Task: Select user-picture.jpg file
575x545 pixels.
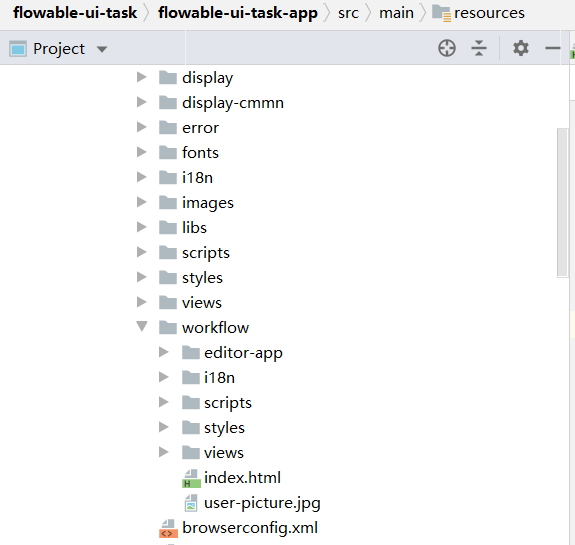Action: tap(262, 503)
